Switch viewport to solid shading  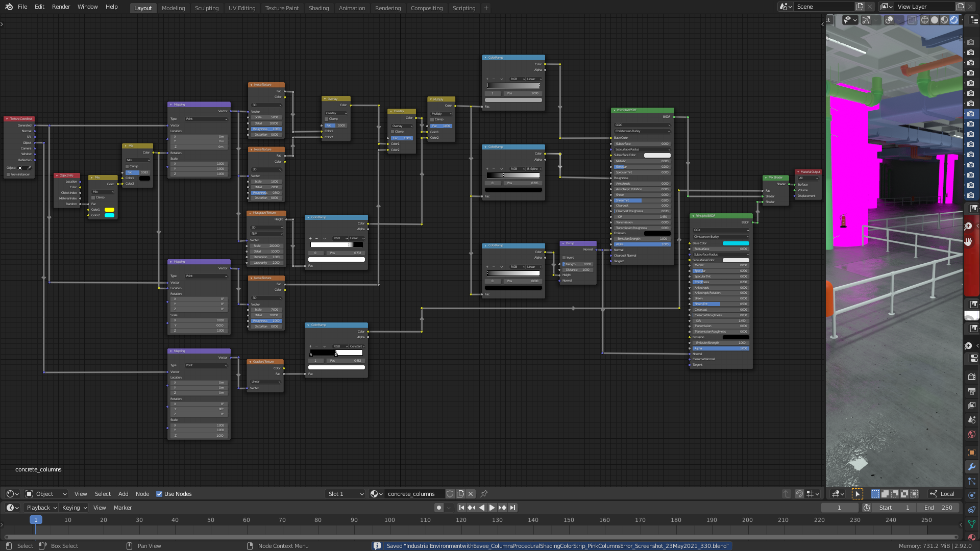coord(935,20)
